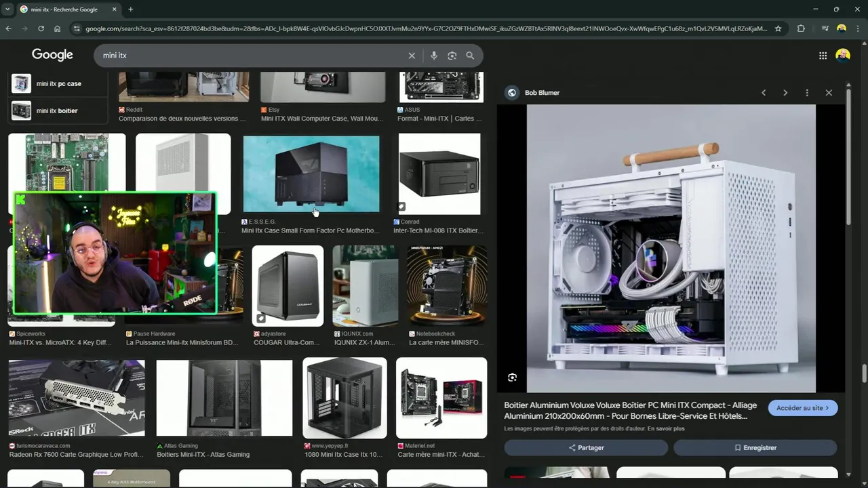
Task: Open Mini Itx Case Small Form Factor link
Action: pos(310,230)
